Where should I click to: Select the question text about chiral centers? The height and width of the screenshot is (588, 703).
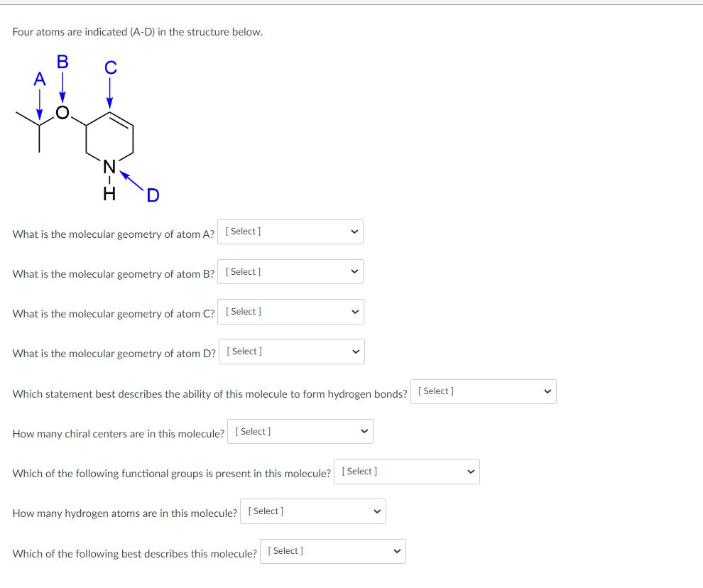click(x=117, y=432)
